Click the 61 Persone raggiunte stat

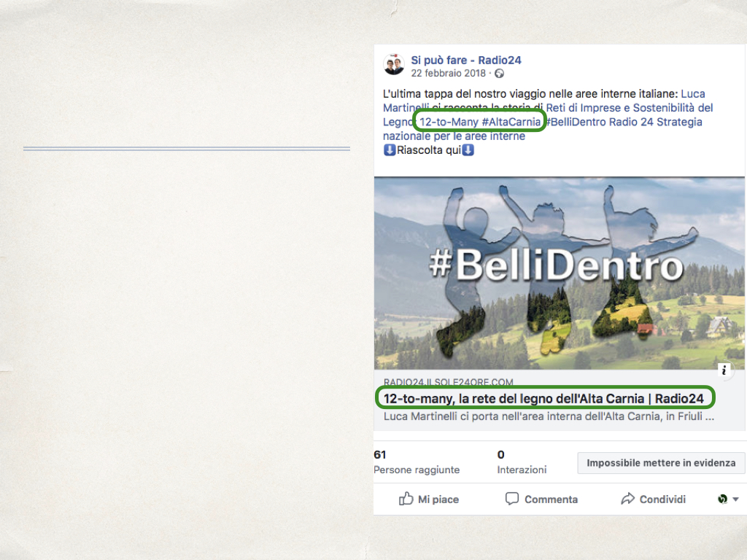417,462
